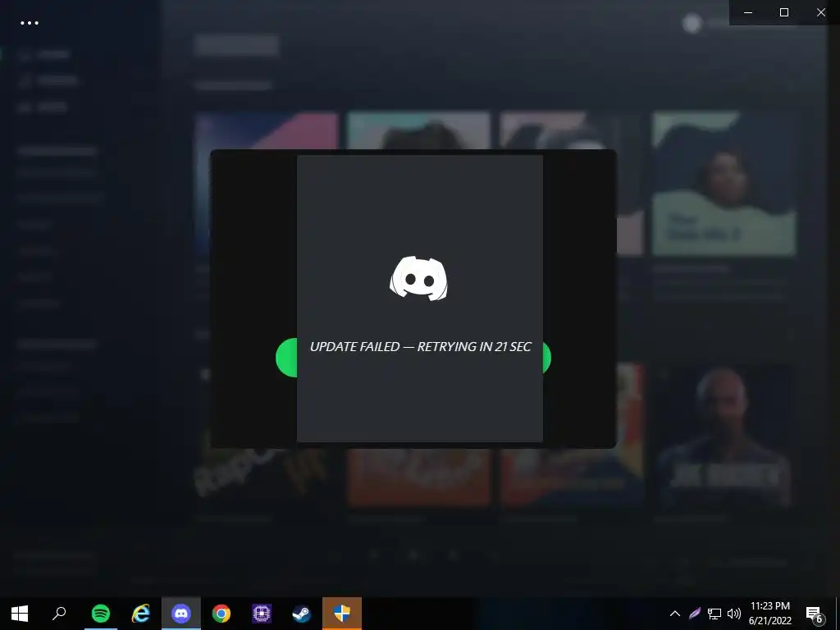Select the shield installer icon on taskbar
Viewport: 840px width, 630px height.
[342, 614]
